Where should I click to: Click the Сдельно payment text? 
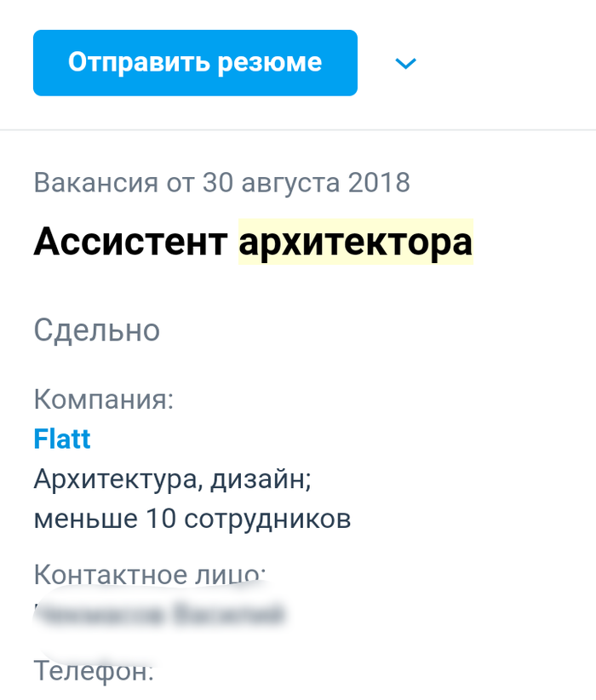pyautogui.click(x=96, y=330)
